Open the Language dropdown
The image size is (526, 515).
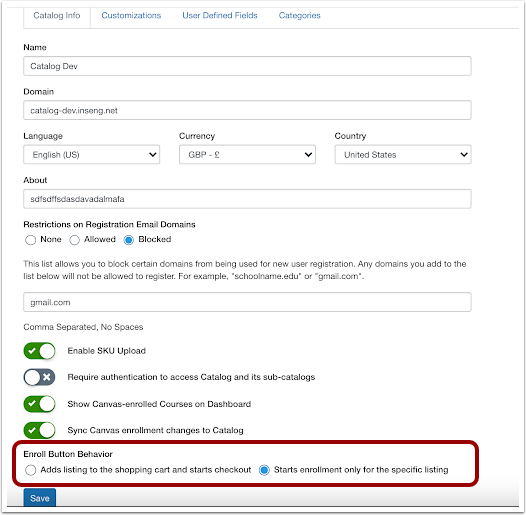(x=92, y=155)
